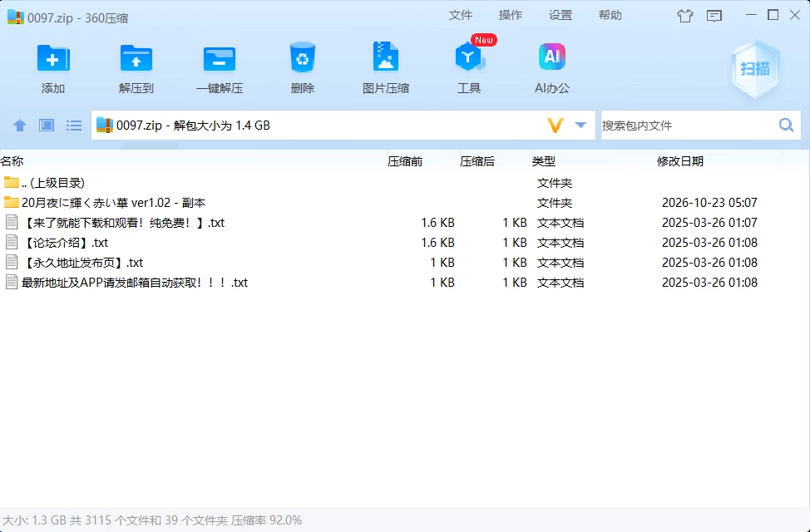Click 文本文档 type in the 【论坛介绍】 row

[x=561, y=243]
